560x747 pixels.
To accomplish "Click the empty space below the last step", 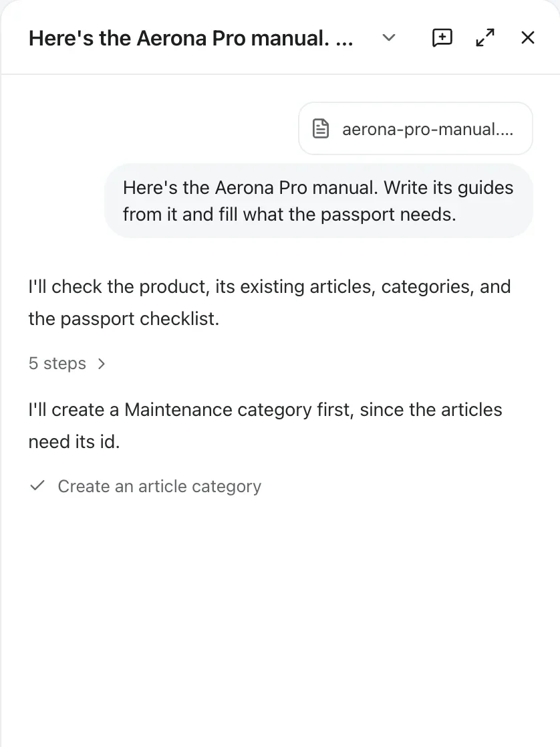I will point(280,619).
